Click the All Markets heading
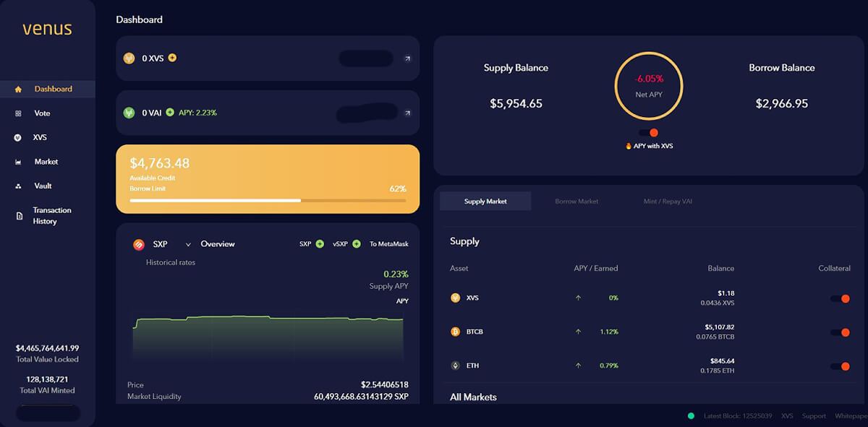Image resolution: width=868 pixels, height=427 pixels. tap(473, 397)
